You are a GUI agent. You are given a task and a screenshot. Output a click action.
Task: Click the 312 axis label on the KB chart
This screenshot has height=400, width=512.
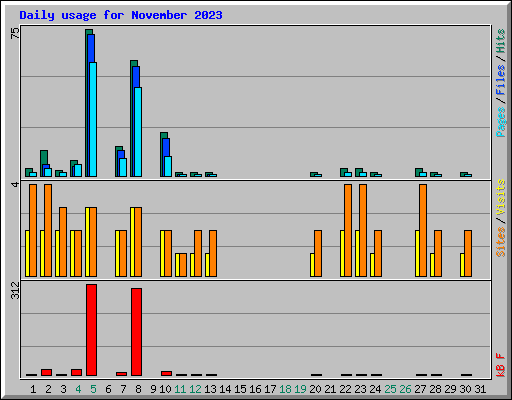pyautogui.click(x=15, y=290)
